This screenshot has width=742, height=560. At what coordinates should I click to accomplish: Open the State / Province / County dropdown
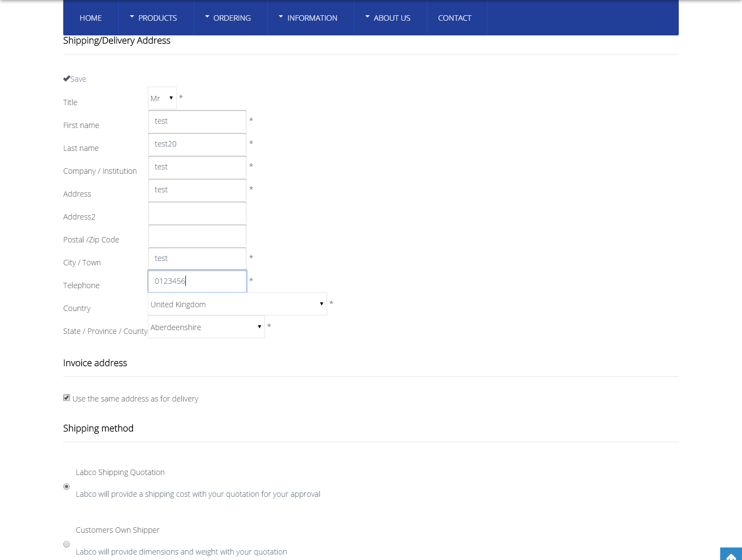206,327
